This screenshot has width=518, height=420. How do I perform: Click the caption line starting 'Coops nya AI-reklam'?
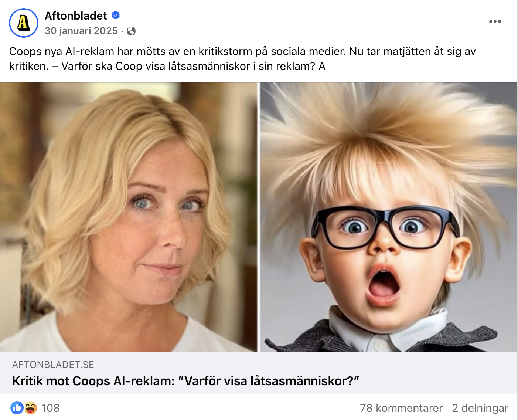click(242, 51)
